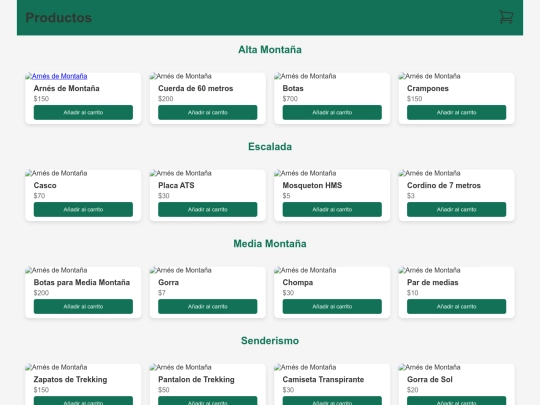Screen dimensions: 540x405
Task: Click broken image in Crampones card
Action: pos(429,76)
